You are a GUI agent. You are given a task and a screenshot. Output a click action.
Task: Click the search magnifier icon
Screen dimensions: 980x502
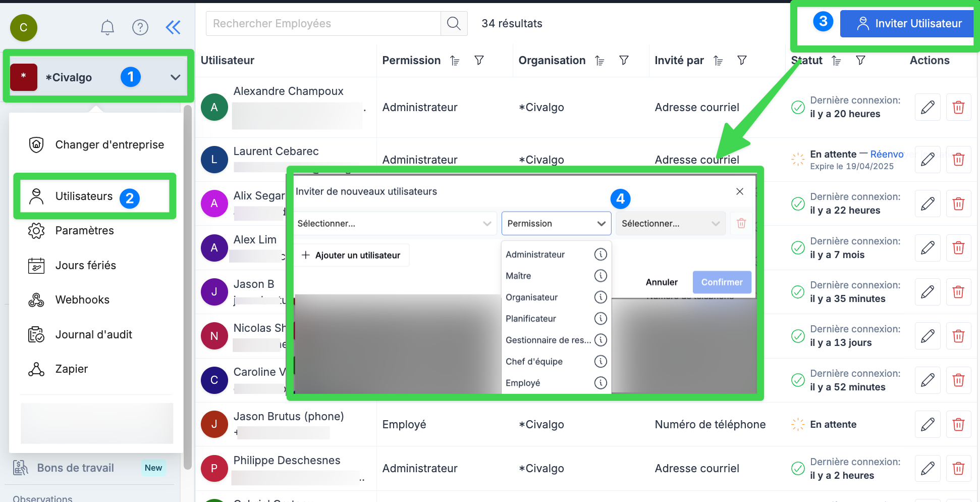tap(454, 24)
